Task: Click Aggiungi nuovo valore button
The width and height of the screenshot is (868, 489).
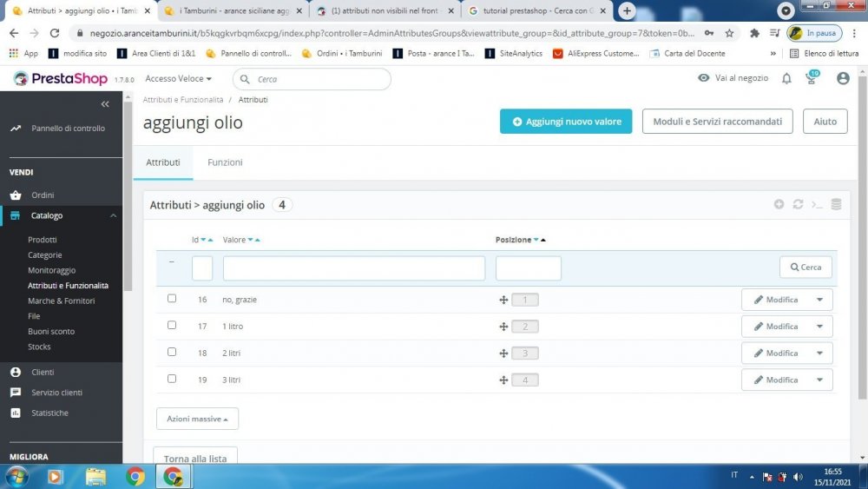Action: (566, 122)
